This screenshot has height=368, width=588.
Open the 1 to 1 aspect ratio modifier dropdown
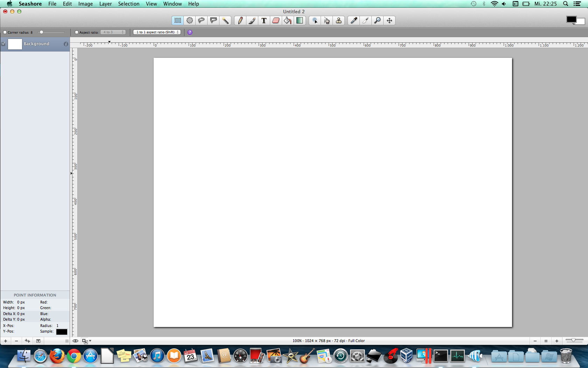[x=157, y=32]
